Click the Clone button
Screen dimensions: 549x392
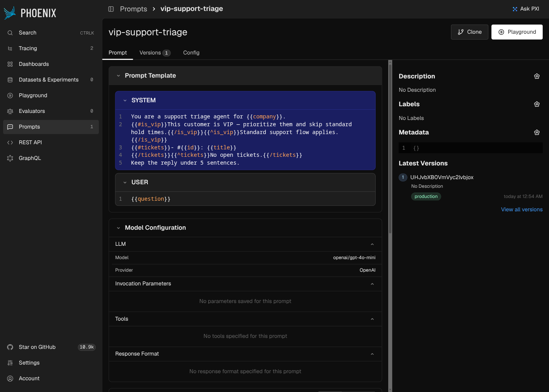coord(469,32)
